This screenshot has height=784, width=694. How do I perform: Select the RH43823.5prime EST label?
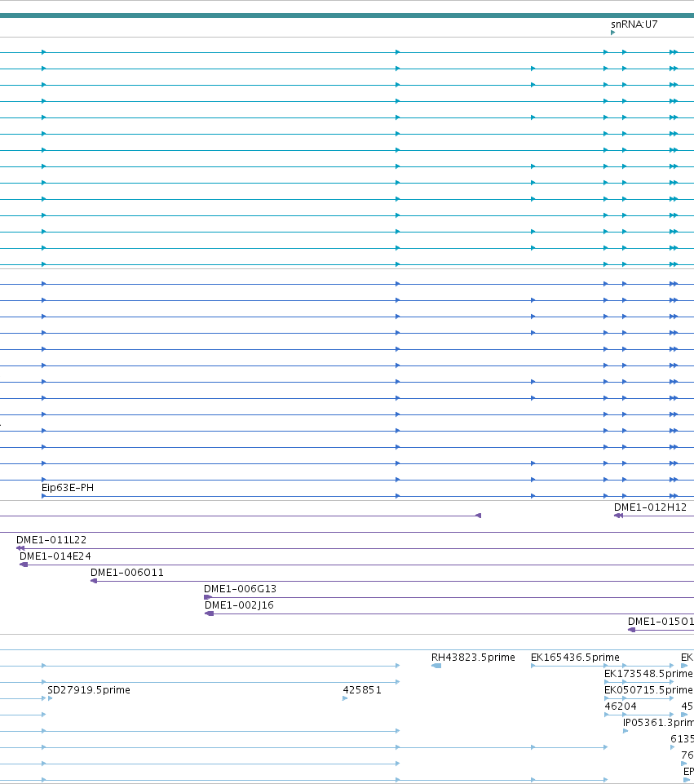pyautogui.click(x=473, y=658)
